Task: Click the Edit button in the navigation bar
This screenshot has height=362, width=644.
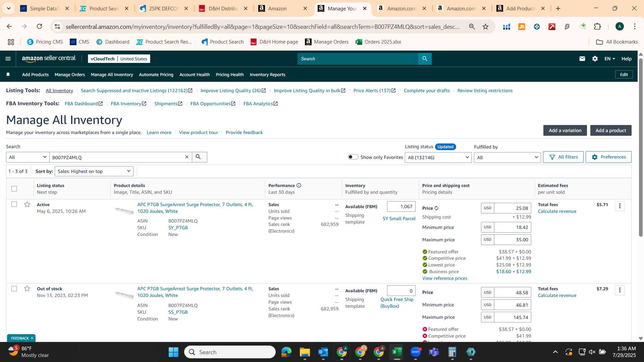Action: (624, 74)
